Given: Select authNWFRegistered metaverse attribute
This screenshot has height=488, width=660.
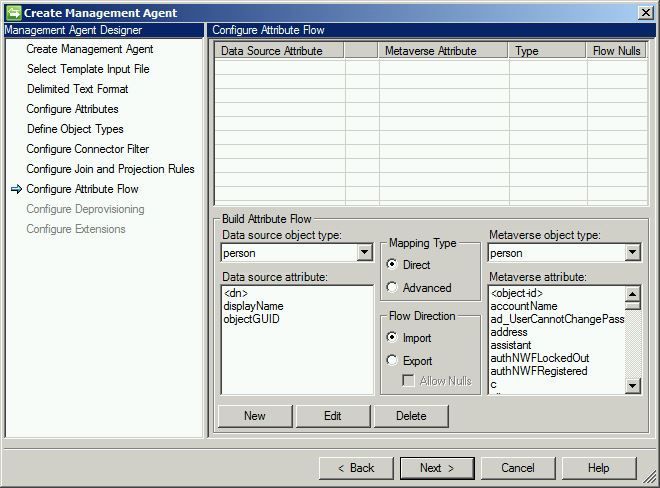Looking at the screenshot, I should (x=539, y=371).
